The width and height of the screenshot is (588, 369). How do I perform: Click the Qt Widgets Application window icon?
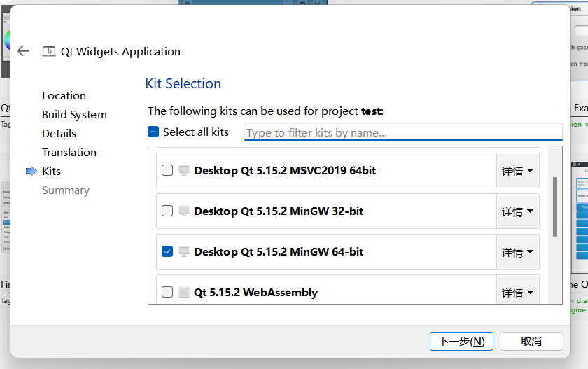coord(49,51)
